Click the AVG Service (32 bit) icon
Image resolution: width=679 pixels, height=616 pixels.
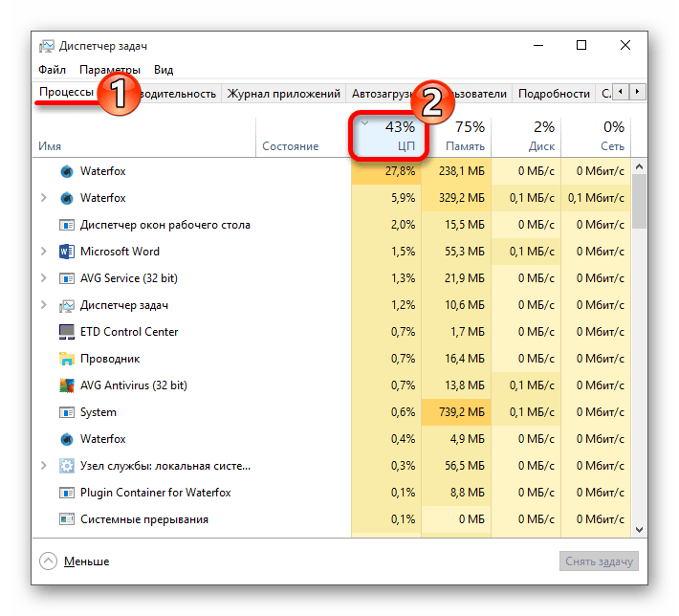click(67, 278)
